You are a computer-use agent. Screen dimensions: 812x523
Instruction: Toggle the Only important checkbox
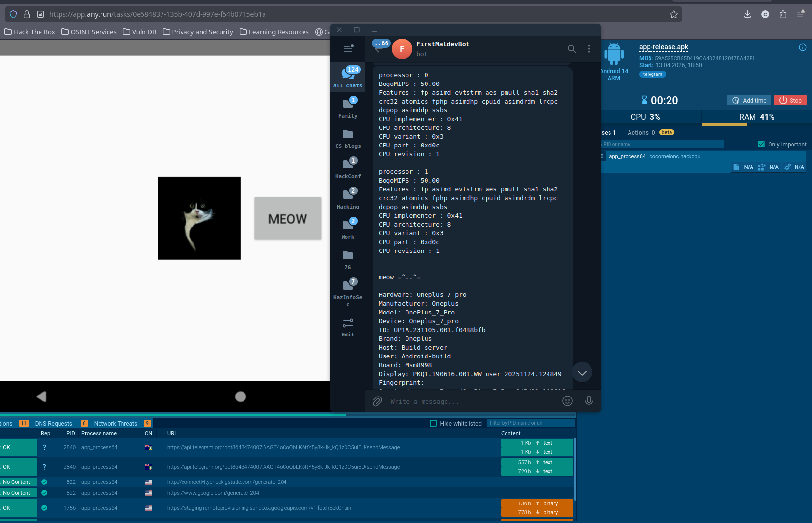click(761, 144)
